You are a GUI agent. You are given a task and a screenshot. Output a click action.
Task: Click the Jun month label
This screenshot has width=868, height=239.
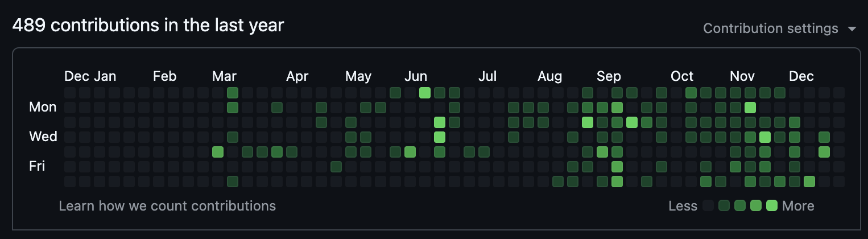coord(416,76)
